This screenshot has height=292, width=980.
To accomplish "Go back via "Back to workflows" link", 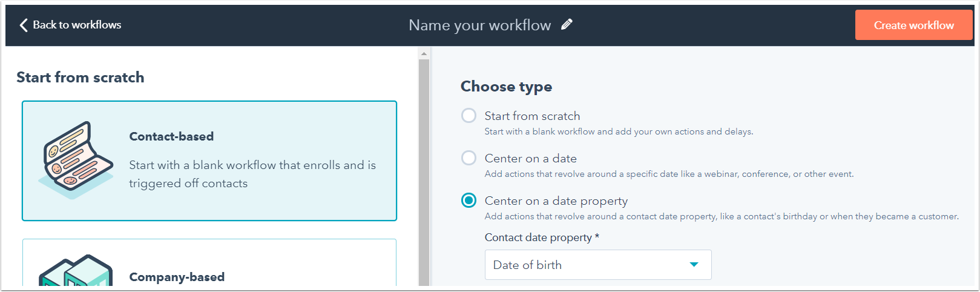I will (x=77, y=25).
